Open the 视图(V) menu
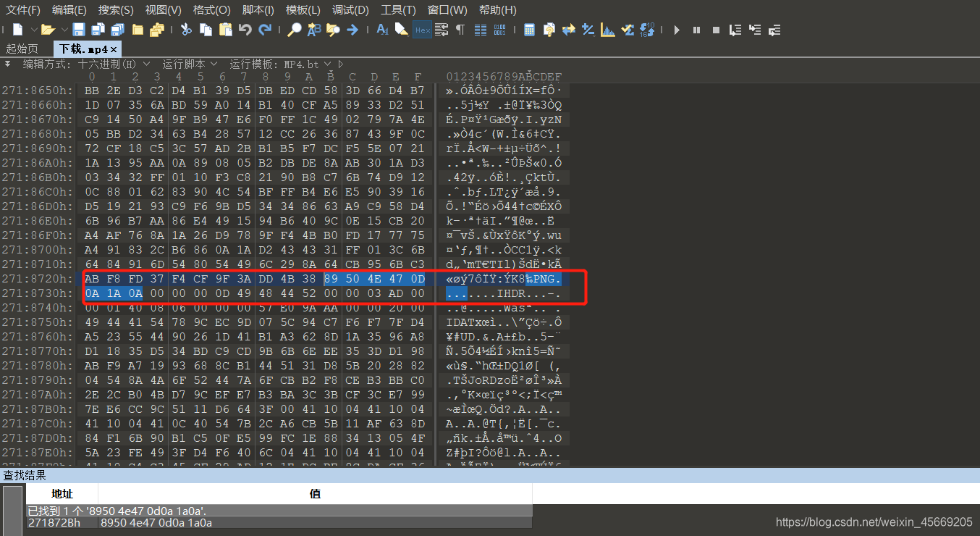 [x=163, y=10]
